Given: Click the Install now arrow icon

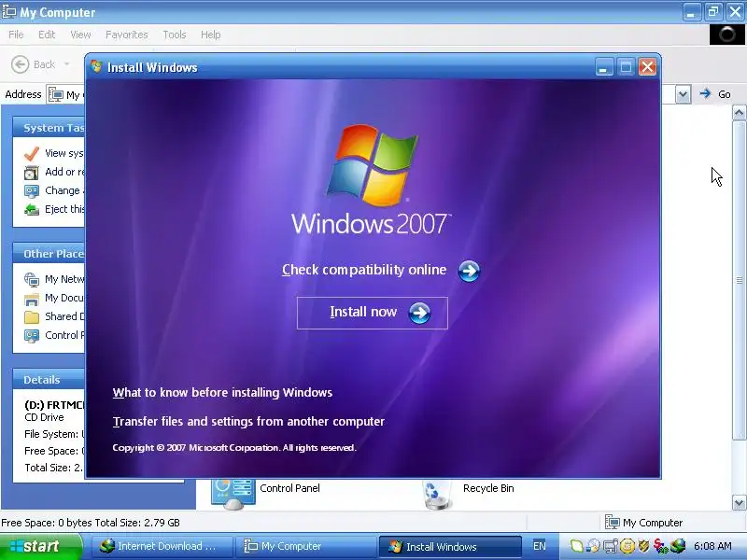Looking at the screenshot, I should (x=419, y=313).
